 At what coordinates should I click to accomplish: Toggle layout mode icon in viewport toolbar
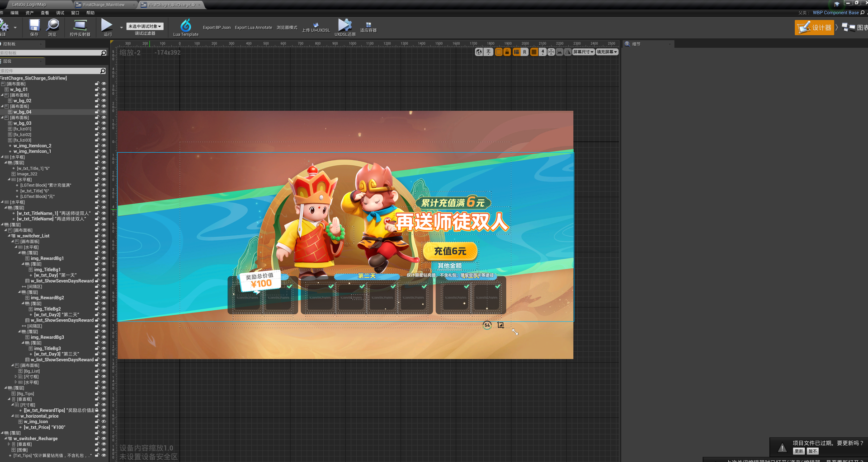pyautogui.click(x=516, y=52)
